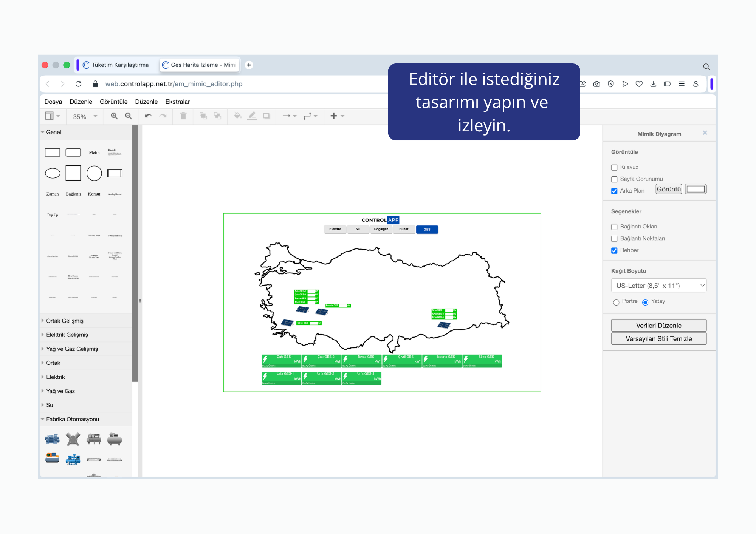Expand the Elektrik Gelişmiş section

point(86,335)
